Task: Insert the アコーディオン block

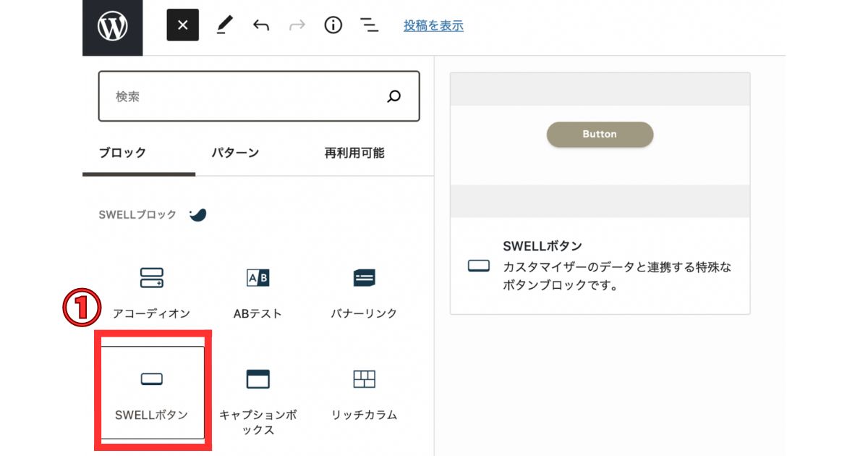Action: [151, 292]
